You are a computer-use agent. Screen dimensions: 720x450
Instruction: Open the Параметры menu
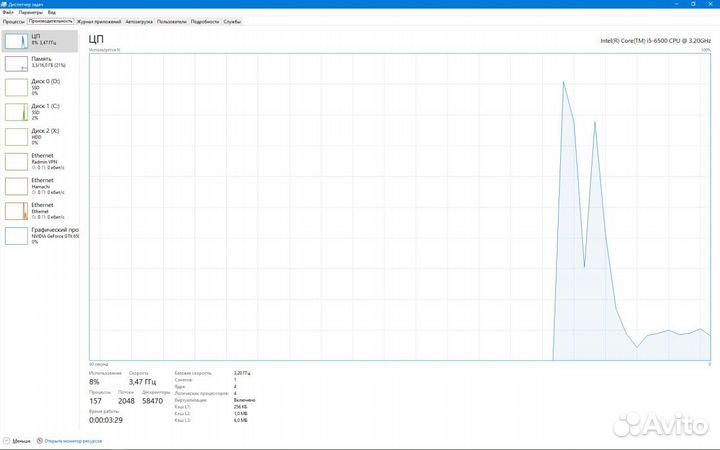pos(28,12)
